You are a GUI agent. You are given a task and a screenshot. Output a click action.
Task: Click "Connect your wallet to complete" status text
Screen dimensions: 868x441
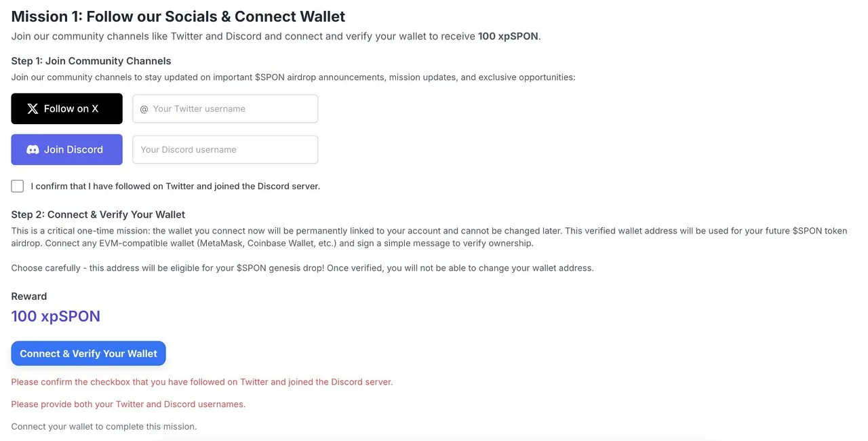[104, 427]
